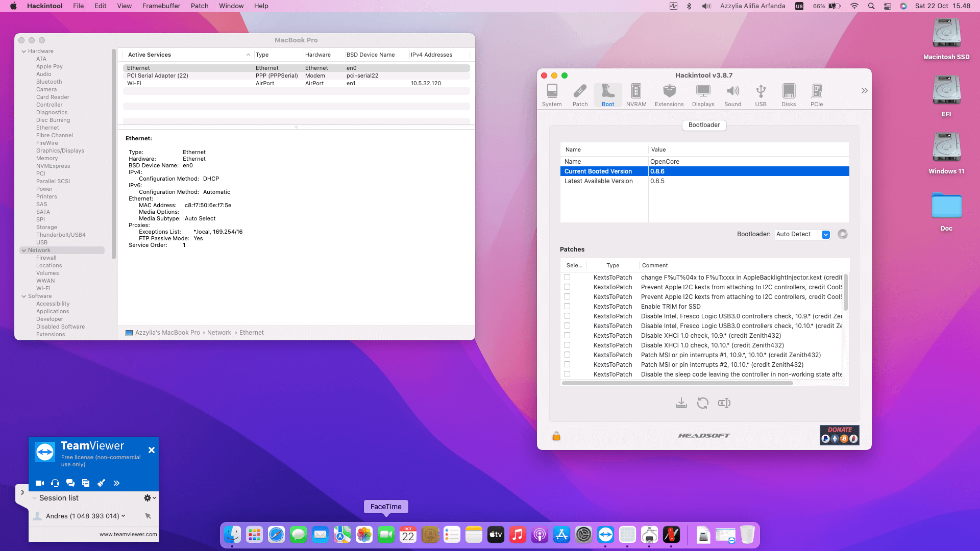Open TeamViewer file transfer icon
The height and width of the screenshot is (551, 980).
(86, 483)
